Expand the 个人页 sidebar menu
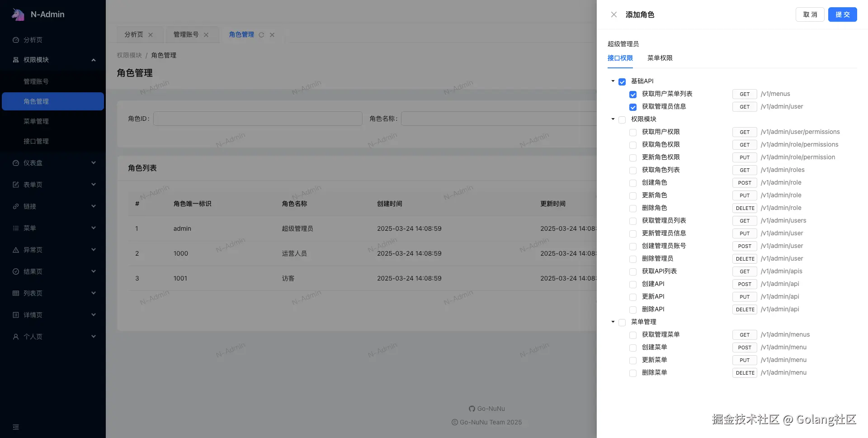The image size is (868, 438). 94,337
